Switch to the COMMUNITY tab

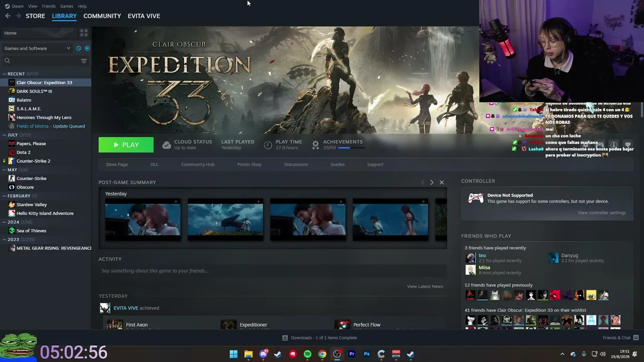(x=102, y=16)
